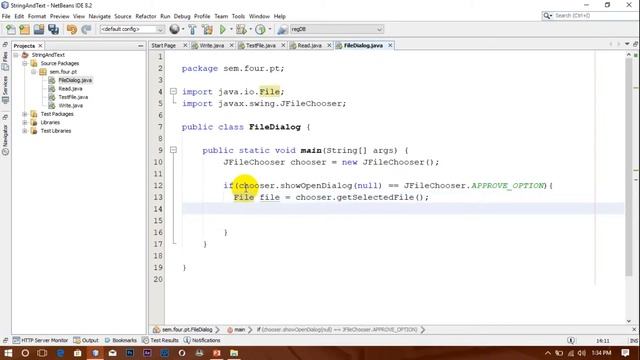Screen dimensions: 640x360
Task: Click the Open Project toolbar icon
Action: coord(39,29)
